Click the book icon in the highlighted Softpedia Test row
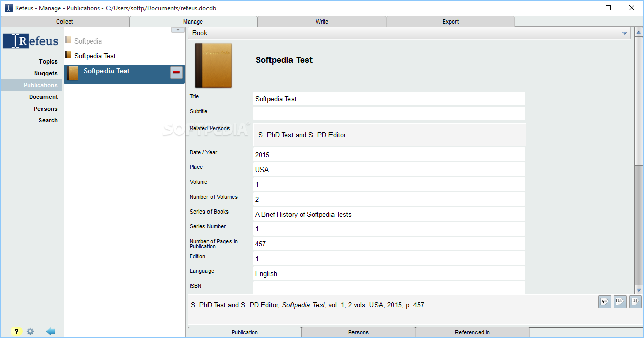 click(73, 73)
